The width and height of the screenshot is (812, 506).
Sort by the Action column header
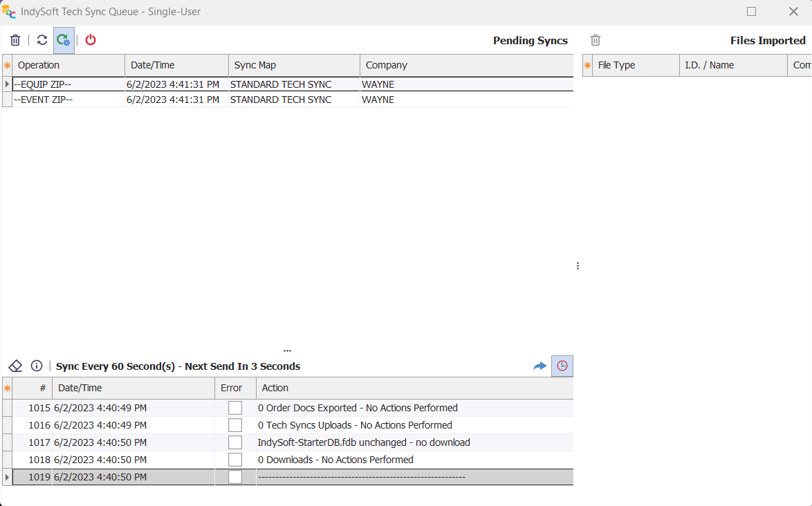[x=414, y=388]
